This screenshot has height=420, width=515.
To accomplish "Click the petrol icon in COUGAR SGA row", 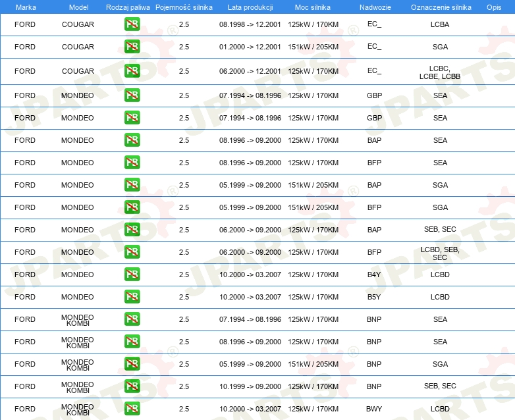I will 132,47.
